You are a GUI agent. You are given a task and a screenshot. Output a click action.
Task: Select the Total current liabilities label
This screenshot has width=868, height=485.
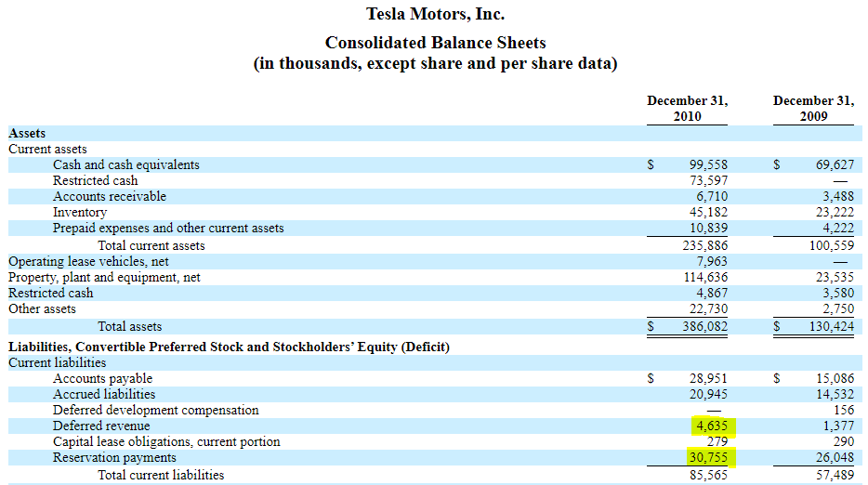(161, 475)
